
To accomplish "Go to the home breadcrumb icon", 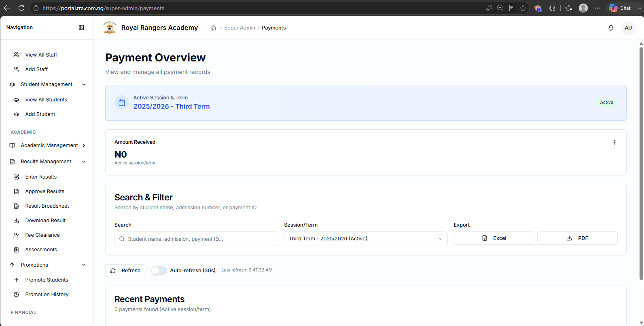I will (x=213, y=28).
